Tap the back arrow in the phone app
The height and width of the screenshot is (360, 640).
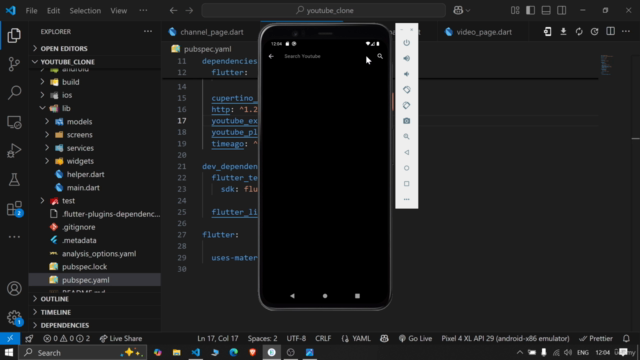[271, 56]
